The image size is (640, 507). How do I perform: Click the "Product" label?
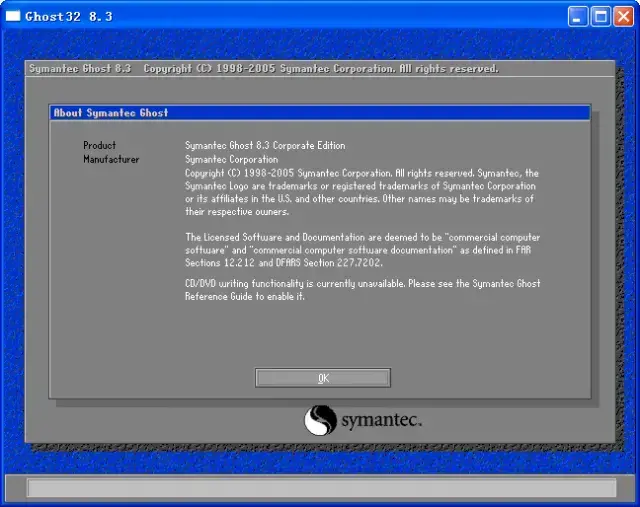tap(100, 145)
